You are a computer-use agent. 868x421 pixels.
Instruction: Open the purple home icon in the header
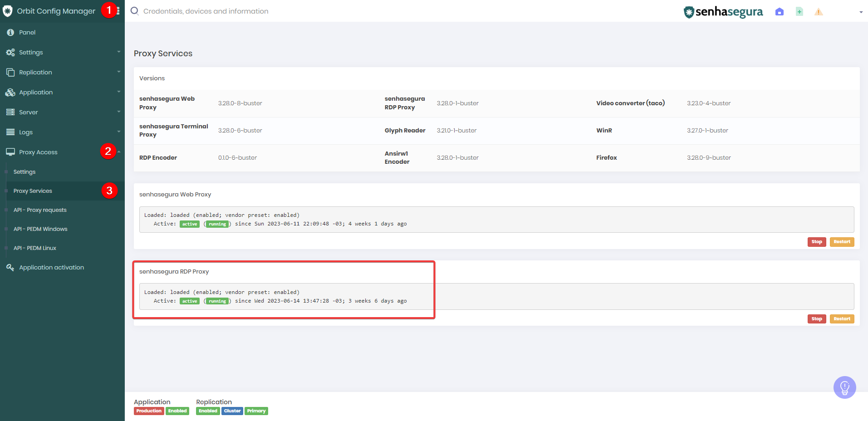click(780, 12)
